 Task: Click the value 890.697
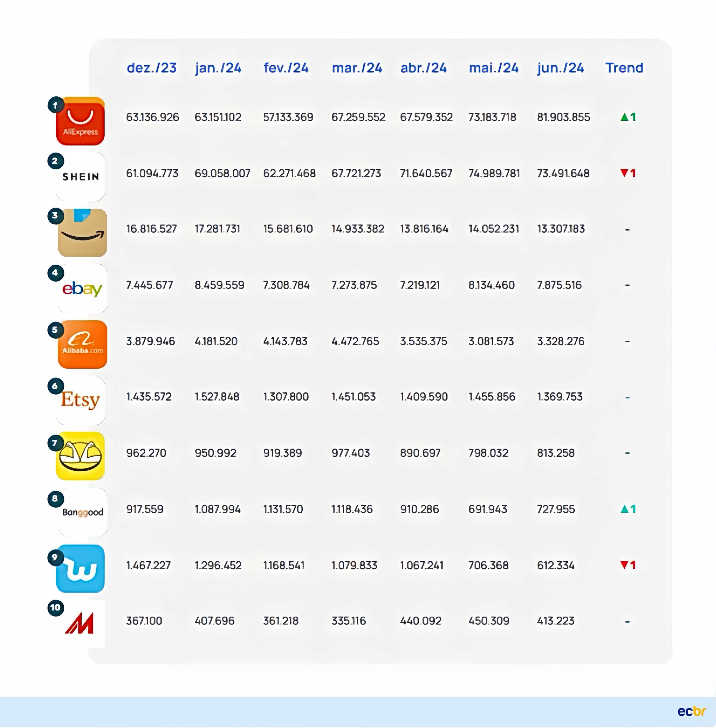click(x=420, y=453)
